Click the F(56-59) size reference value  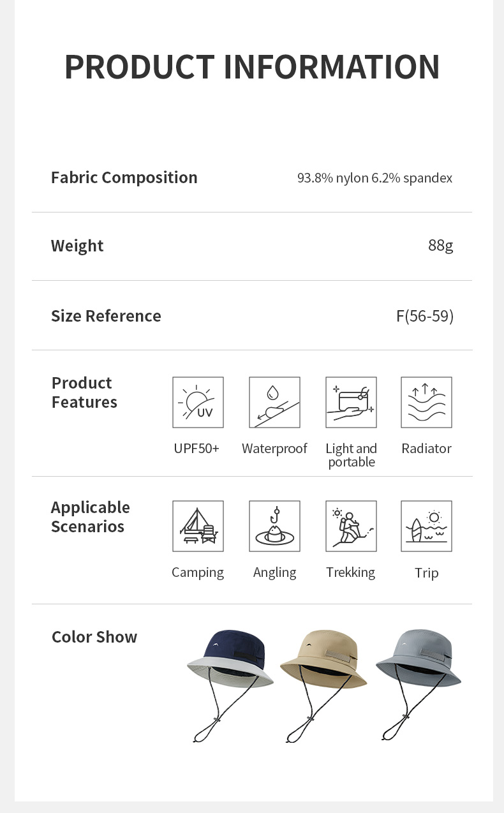[424, 316]
